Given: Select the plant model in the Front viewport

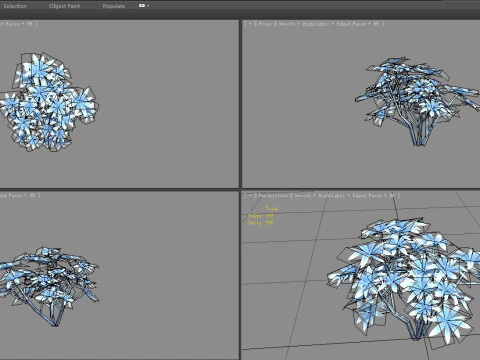Looking at the screenshot, I should 417,101.
